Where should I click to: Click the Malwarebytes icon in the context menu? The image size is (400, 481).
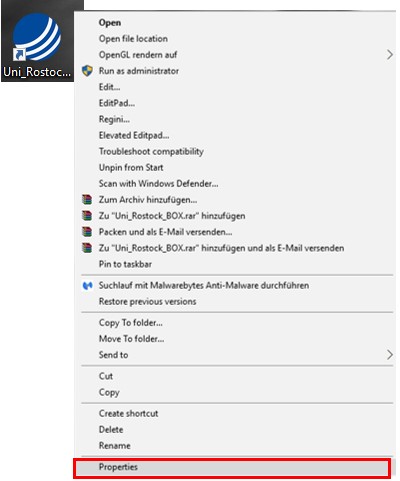87,285
